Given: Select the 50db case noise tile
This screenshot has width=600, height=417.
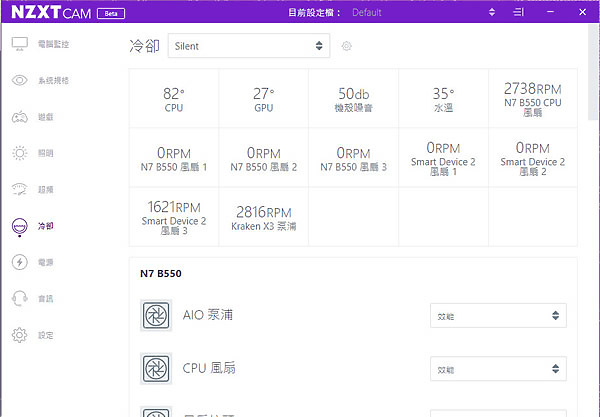Looking at the screenshot, I should pos(354,98).
